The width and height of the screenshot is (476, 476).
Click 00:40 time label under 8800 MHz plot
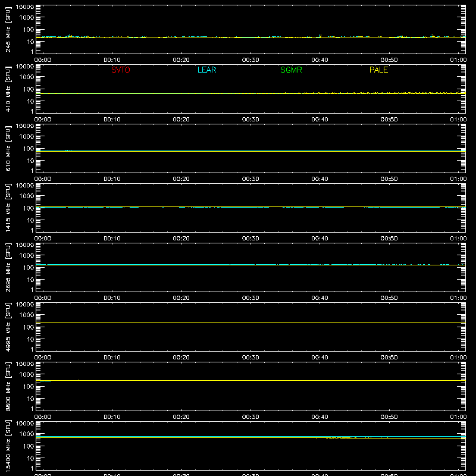click(x=320, y=417)
